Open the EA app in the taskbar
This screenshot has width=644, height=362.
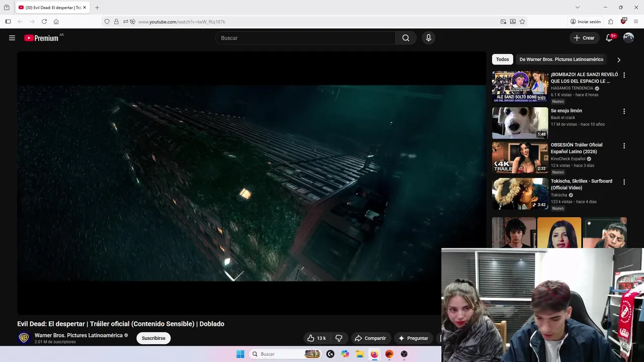tap(389, 354)
